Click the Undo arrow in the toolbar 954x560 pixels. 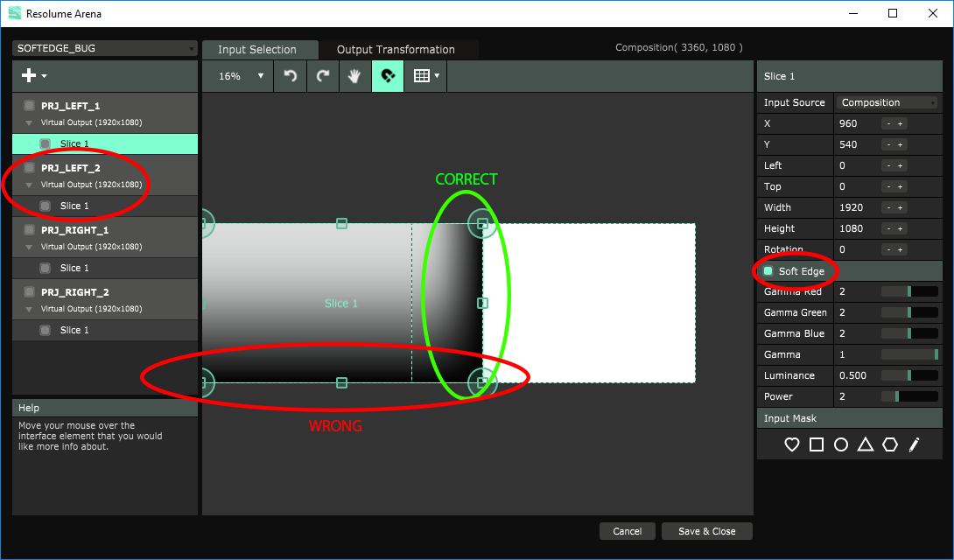pos(291,76)
